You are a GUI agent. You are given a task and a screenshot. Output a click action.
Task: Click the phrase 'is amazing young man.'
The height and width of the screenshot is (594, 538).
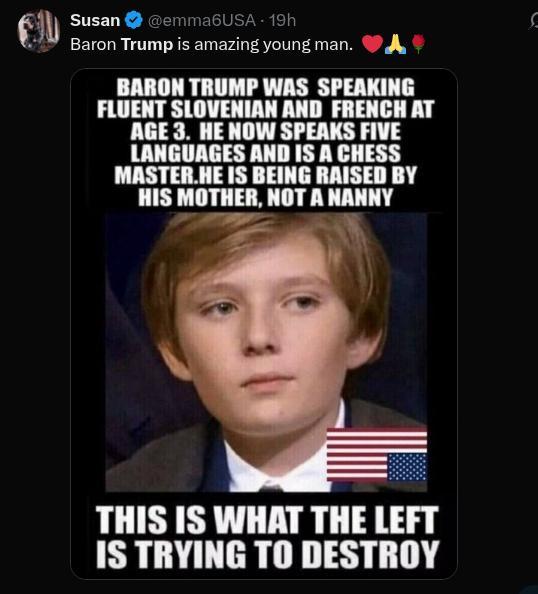point(265,45)
